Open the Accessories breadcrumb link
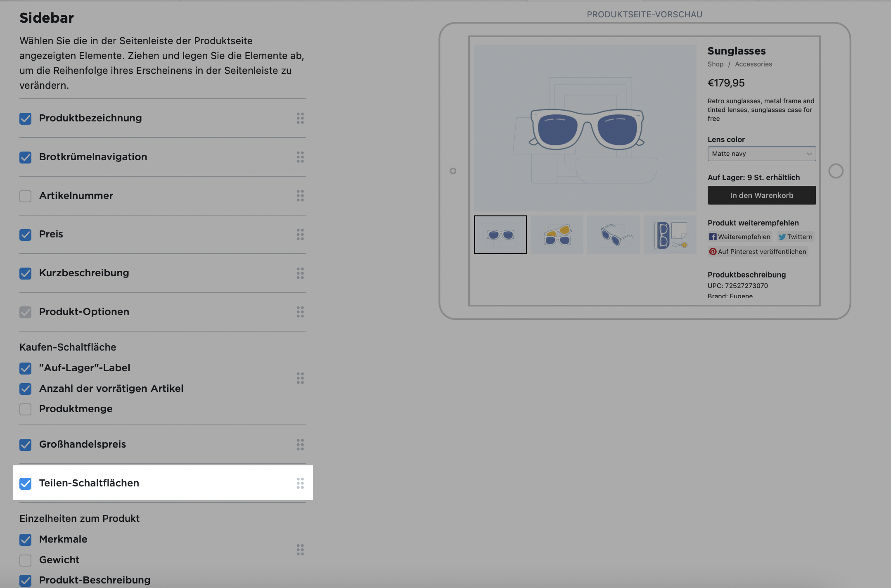 point(754,64)
